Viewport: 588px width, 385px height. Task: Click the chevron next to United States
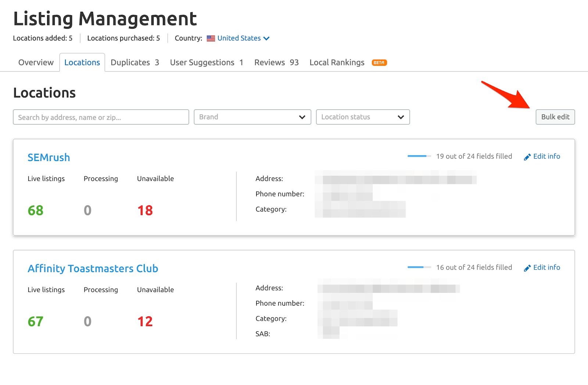(266, 39)
